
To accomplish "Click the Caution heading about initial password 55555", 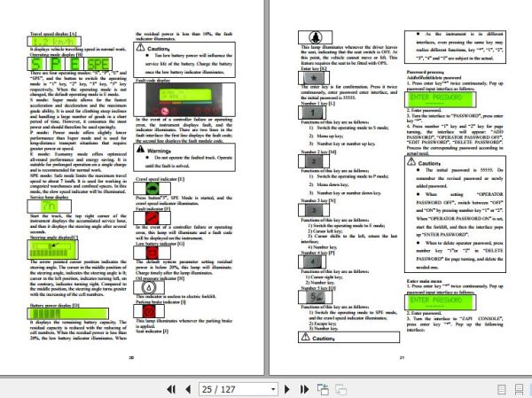I will [429, 163].
